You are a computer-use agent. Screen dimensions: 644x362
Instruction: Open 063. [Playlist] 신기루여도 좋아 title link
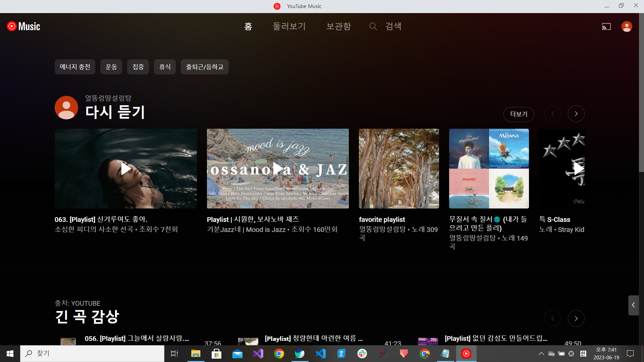101,220
